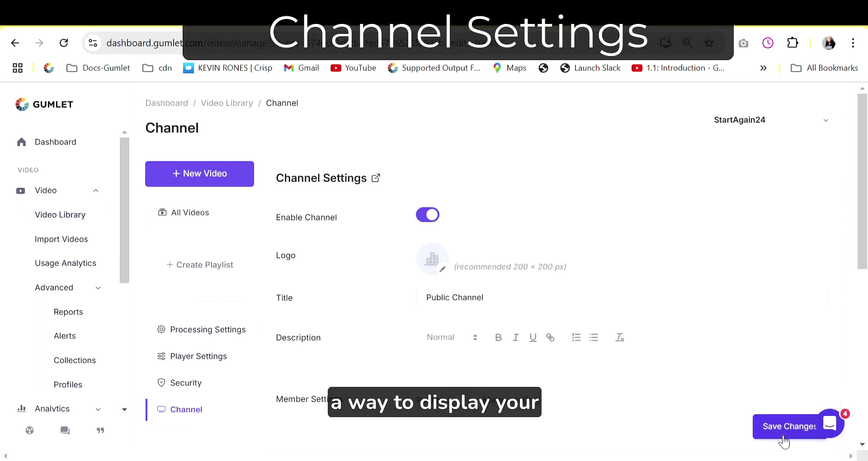Open Supported Output F... bookmark

(x=434, y=68)
